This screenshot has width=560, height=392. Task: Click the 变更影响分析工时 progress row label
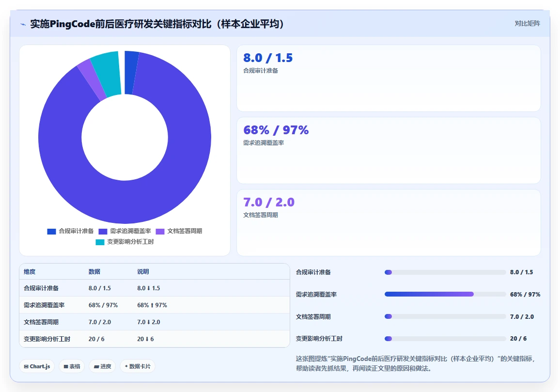[319, 338]
